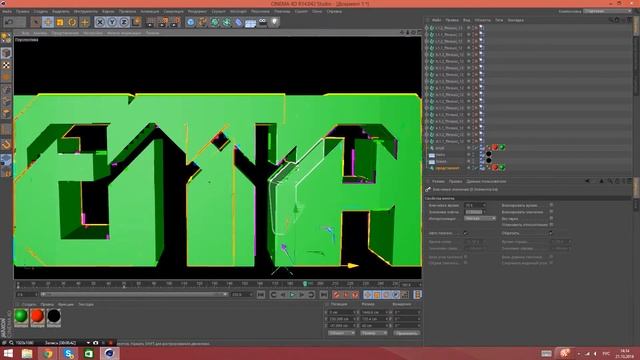Activate the Scale tool

click(x=60, y=22)
